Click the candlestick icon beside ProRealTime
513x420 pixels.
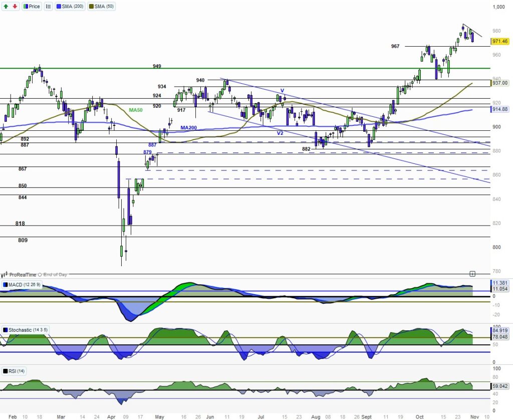point(5,275)
